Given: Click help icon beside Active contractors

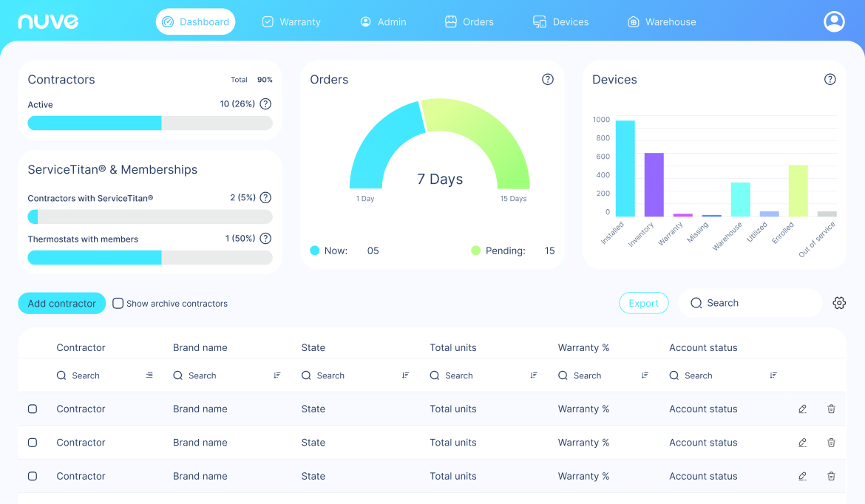Looking at the screenshot, I should click(265, 105).
